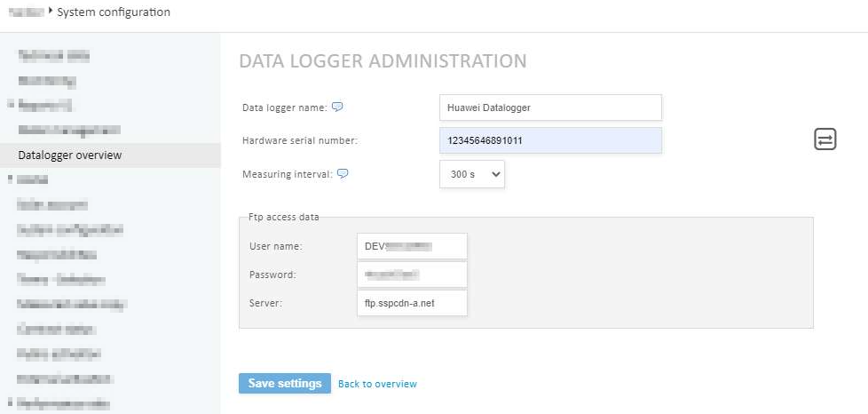Select Datalogger overview in the sidebar
This screenshot has height=414, width=868.
point(70,155)
